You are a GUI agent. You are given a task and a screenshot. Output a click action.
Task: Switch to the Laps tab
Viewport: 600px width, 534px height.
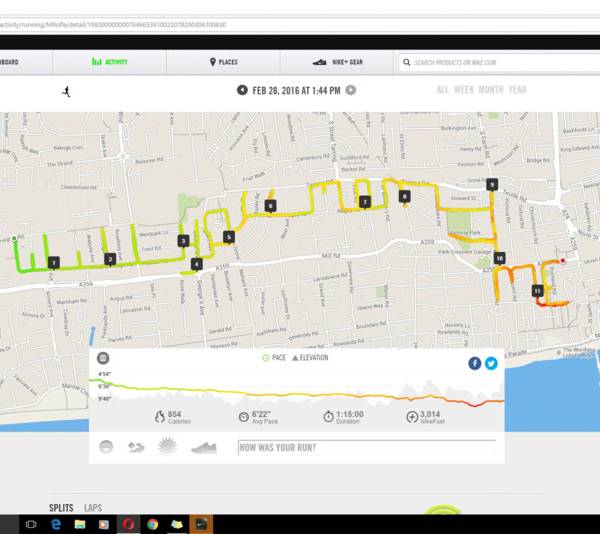point(92,508)
